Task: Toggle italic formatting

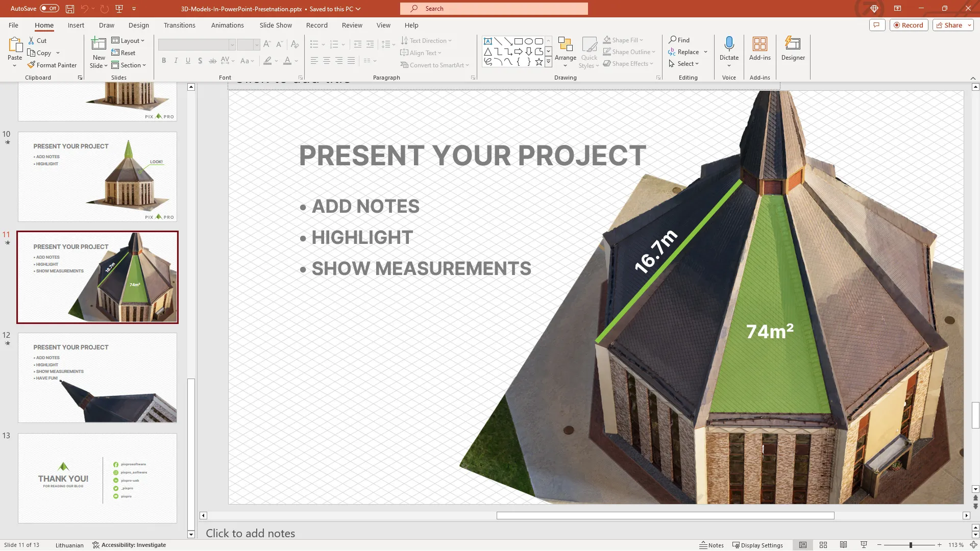Action: (176, 61)
